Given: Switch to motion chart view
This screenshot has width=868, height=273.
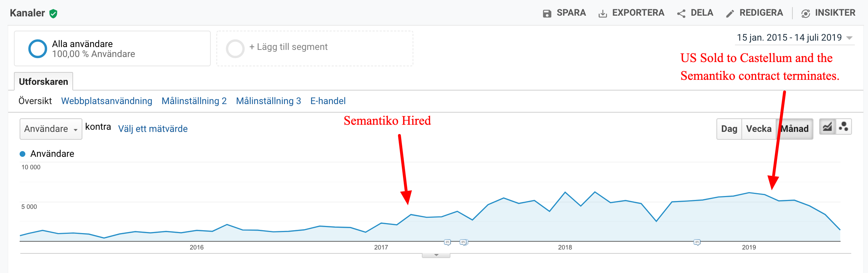Looking at the screenshot, I should [843, 127].
